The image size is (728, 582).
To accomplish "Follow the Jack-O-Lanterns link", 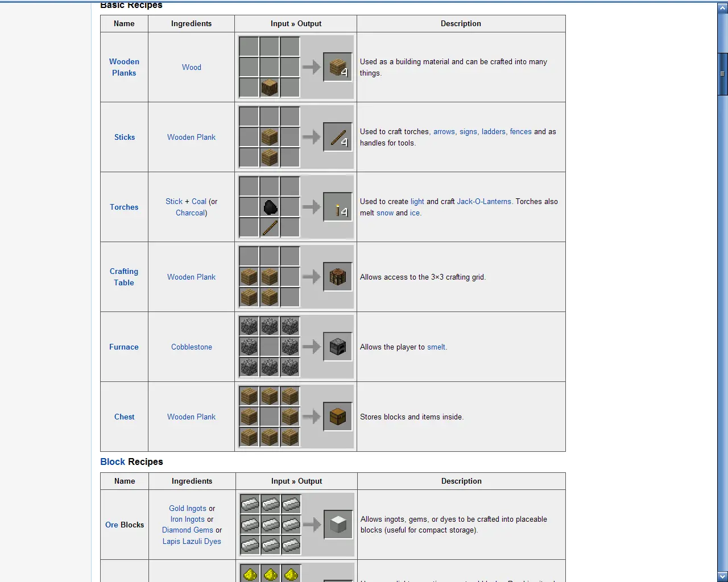I will [x=485, y=201].
